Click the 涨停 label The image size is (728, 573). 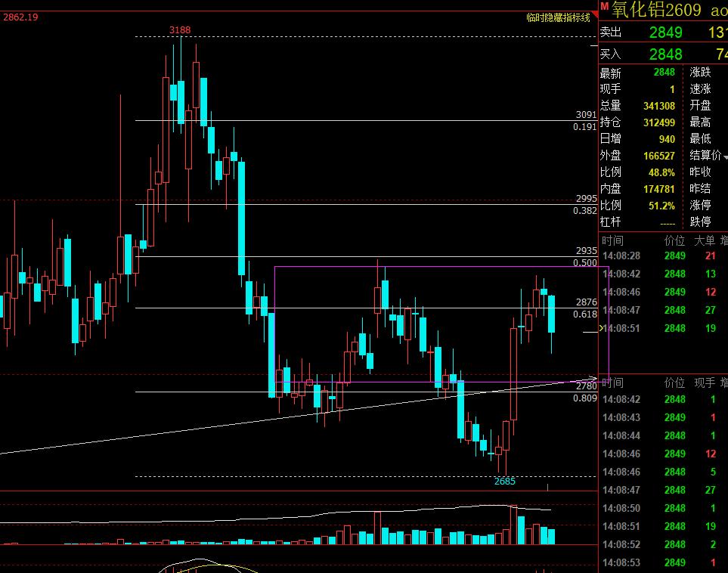tap(700, 206)
